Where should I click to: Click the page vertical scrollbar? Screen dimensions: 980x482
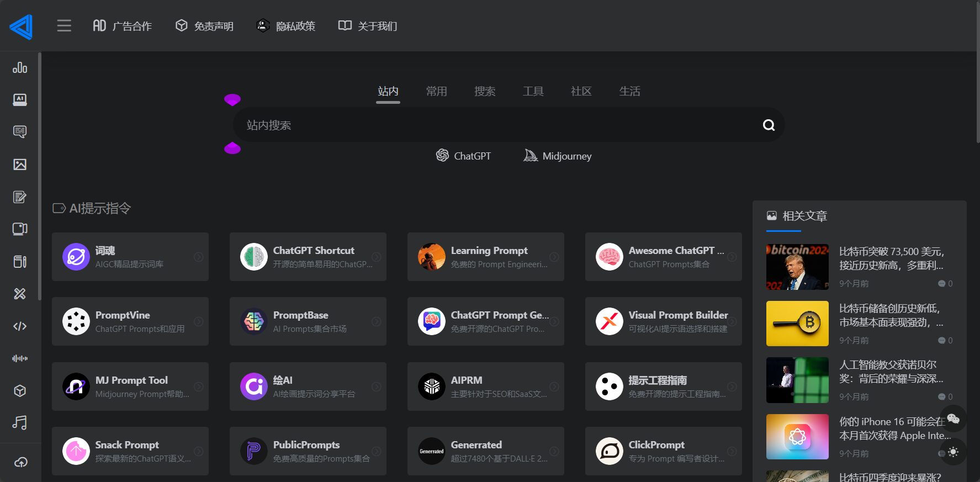coord(978,72)
